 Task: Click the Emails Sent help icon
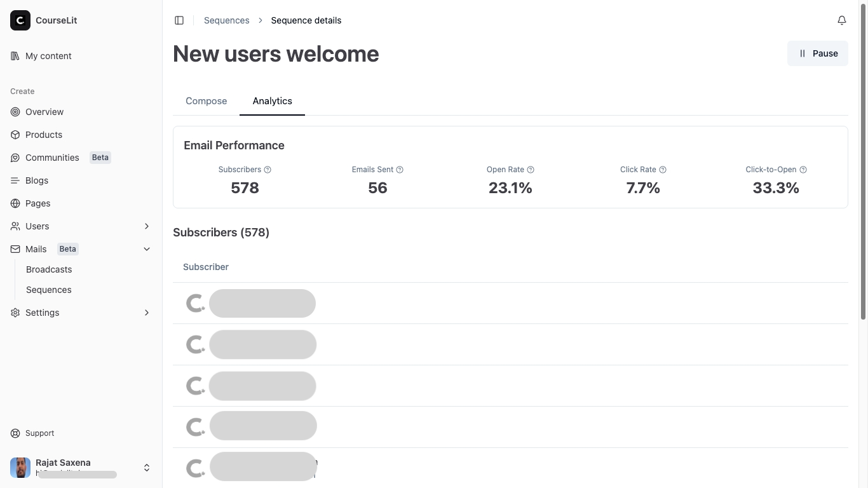pyautogui.click(x=400, y=170)
